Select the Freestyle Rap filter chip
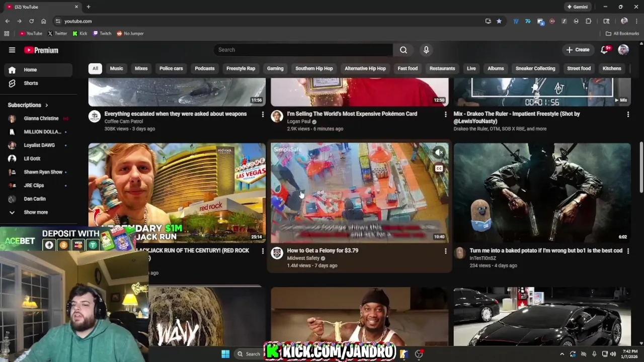644x362 pixels. click(240, 68)
